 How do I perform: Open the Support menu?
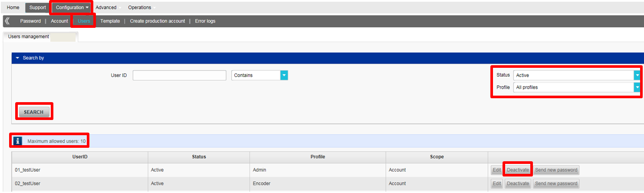point(37,7)
